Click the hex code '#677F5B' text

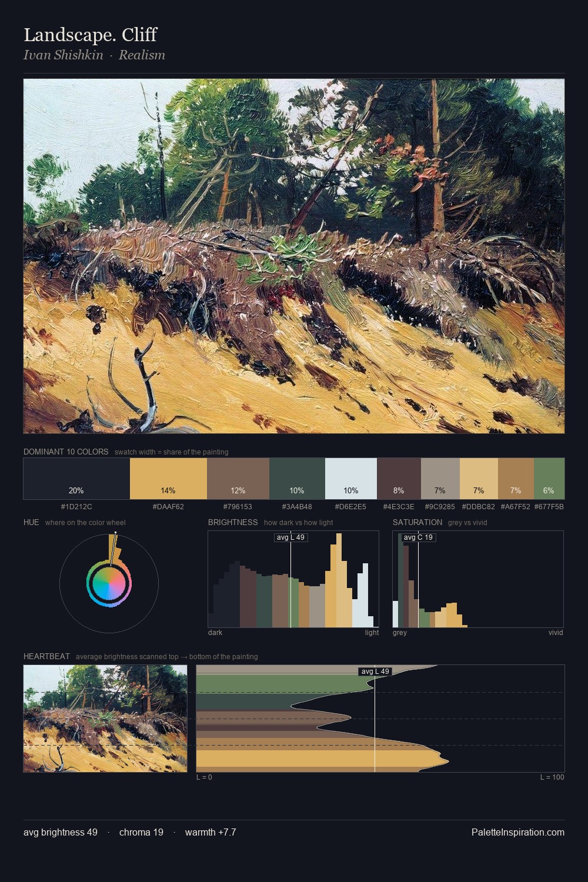(549, 506)
